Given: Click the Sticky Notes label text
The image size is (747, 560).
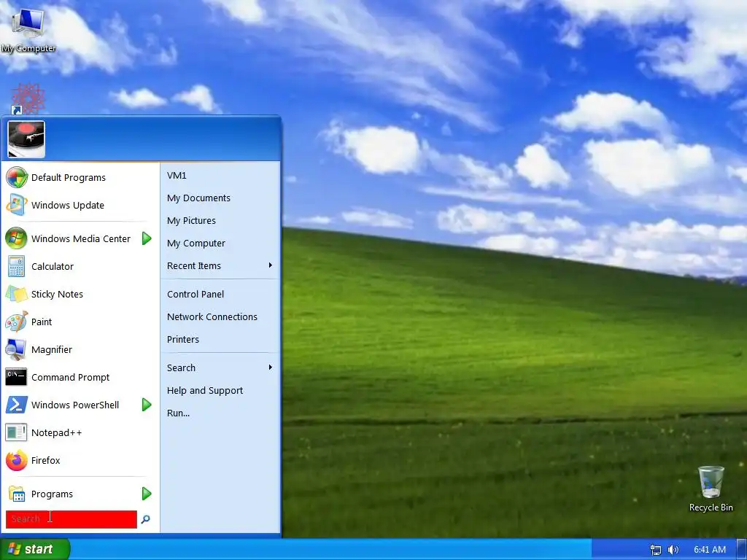Looking at the screenshot, I should pyautogui.click(x=57, y=294).
